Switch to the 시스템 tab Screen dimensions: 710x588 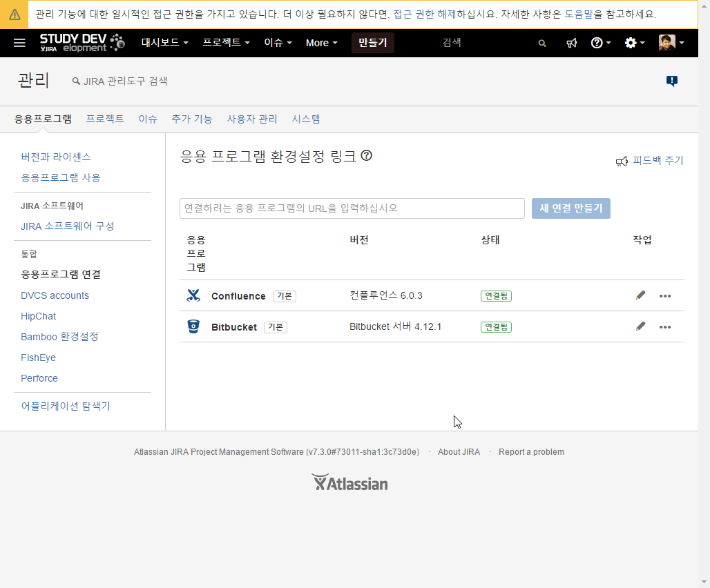(306, 119)
